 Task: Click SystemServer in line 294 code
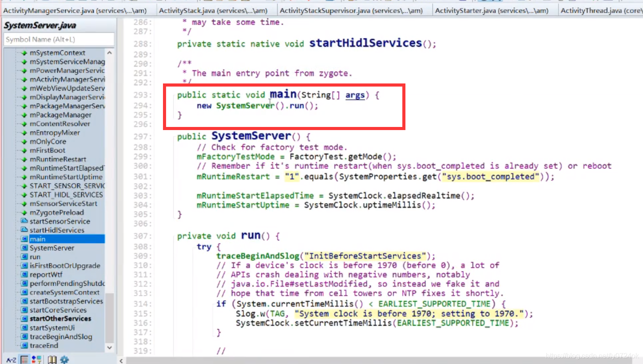pos(245,106)
